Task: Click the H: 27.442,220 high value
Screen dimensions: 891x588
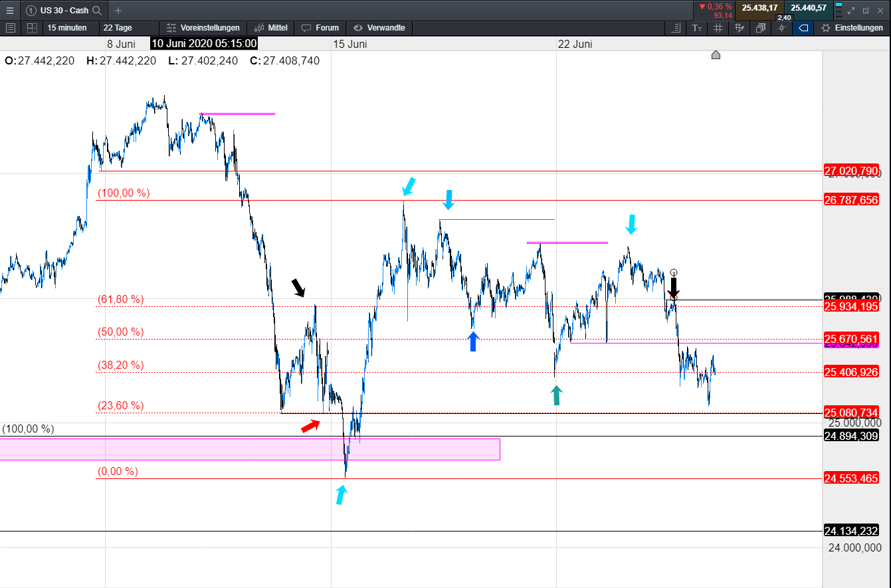Action: 121,60
